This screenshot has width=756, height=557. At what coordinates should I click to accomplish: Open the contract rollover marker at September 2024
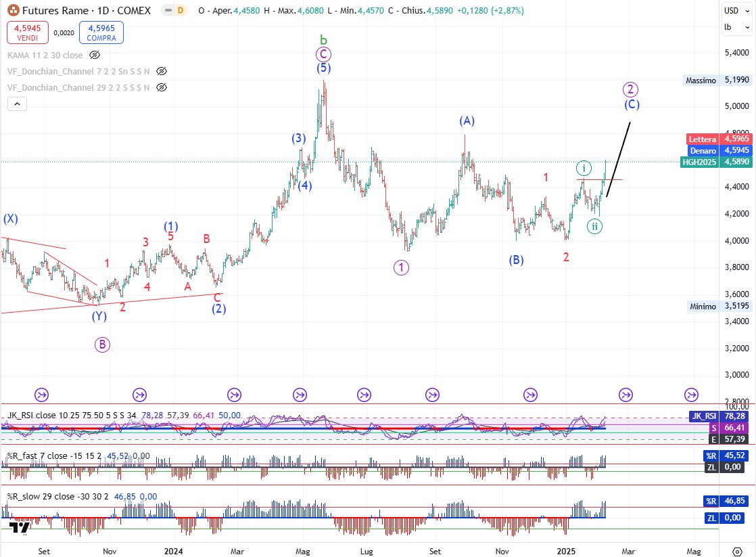tap(433, 395)
